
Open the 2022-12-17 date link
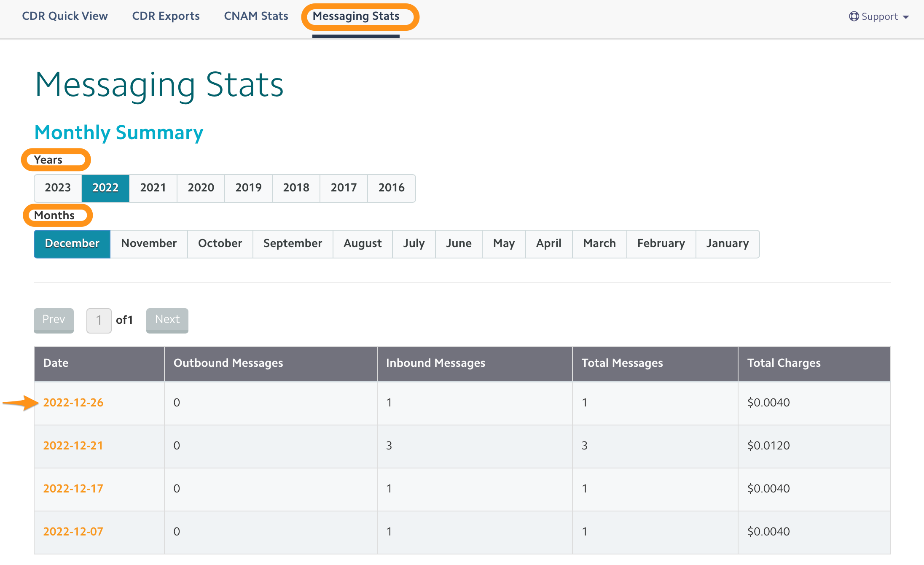pos(73,489)
